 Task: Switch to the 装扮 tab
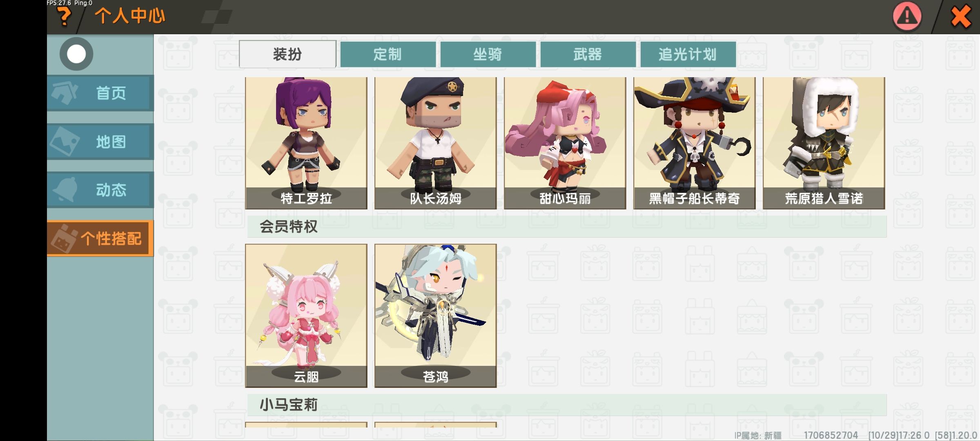(x=287, y=54)
